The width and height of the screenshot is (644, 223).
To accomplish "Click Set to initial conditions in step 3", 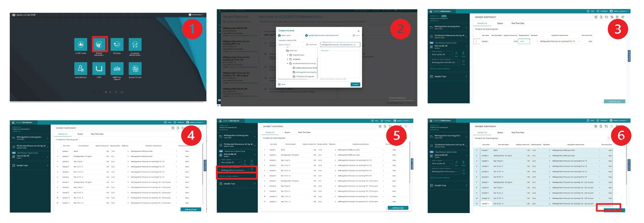I will pyautogui.click(x=440, y=69).
